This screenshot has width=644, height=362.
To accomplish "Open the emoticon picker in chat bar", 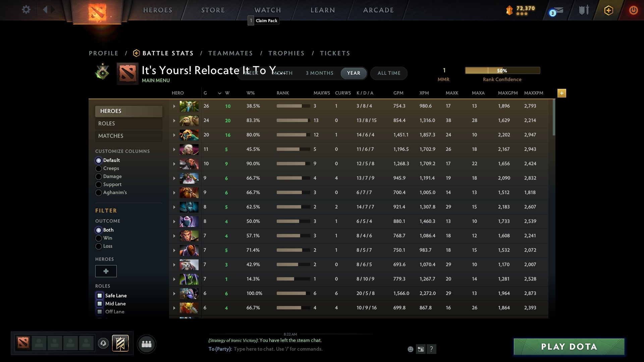I will pyautogui.click(x=410, y=349).
